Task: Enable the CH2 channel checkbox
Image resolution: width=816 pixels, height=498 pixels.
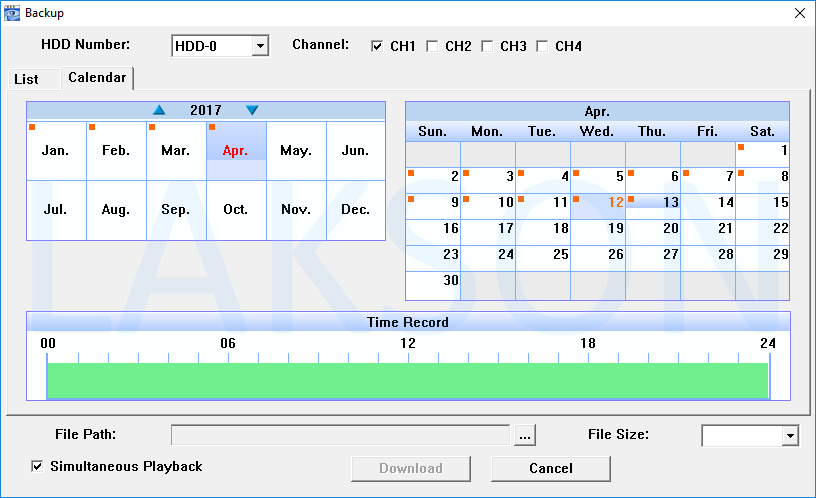Action: (x=432, y=46)
